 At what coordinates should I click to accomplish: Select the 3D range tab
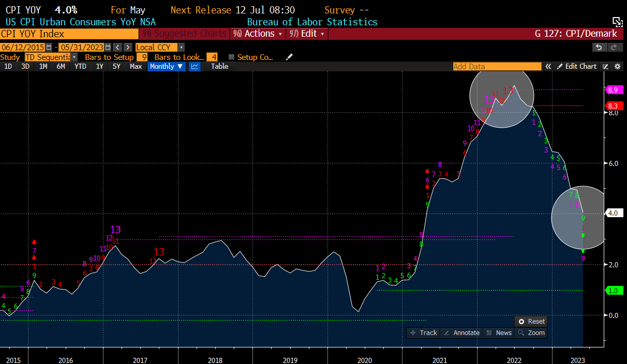click(x=25, y=66)
